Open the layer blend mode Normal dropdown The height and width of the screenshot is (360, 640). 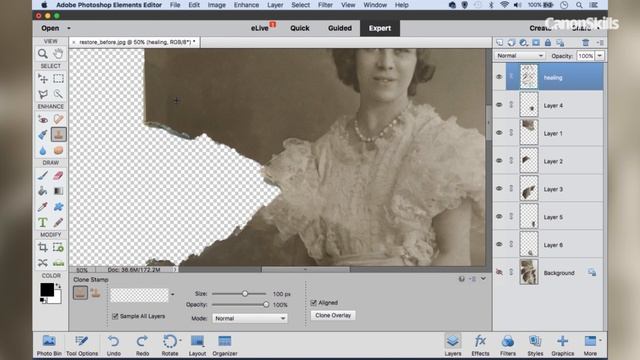[520, 56]
